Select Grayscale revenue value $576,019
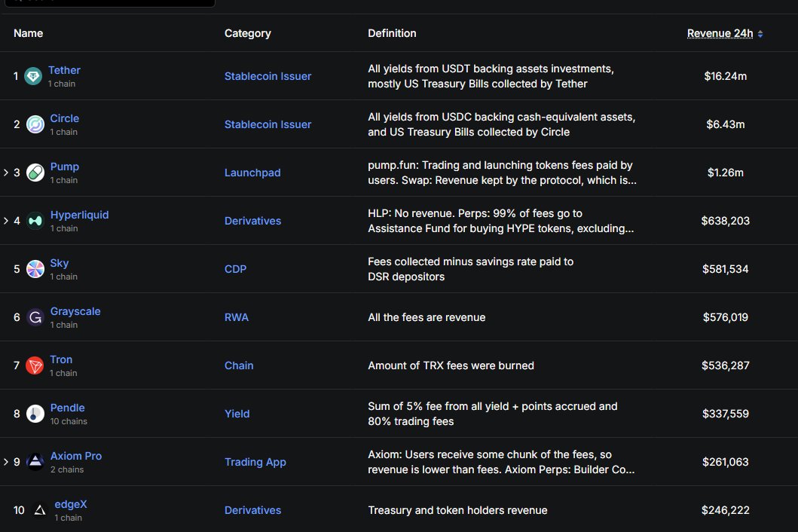 pyautogui.click(x=725, y=317)
